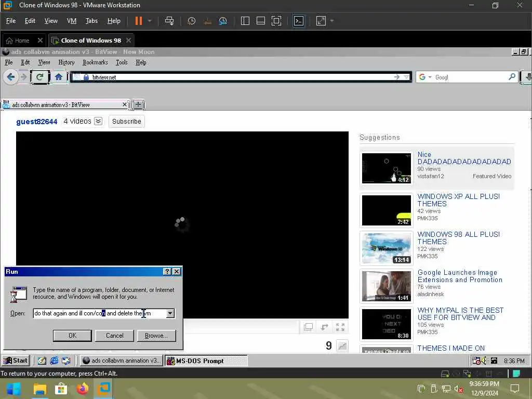The image size is (532, 399).
Task: Close the Clone of Windows 98 tab
Action: pos(129,40)
